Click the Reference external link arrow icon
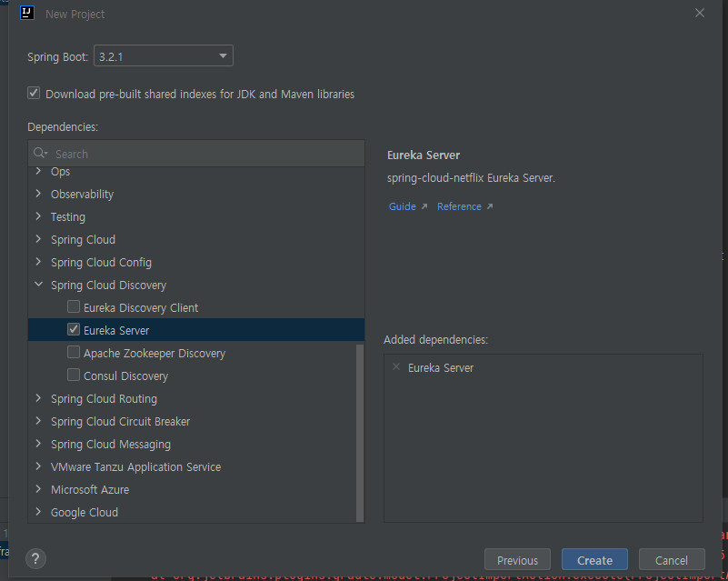This screenshot has width=728, height=581. 489,206
